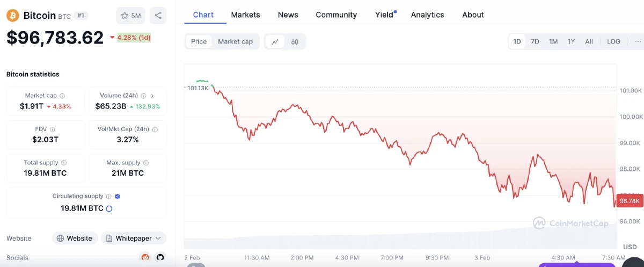Switch to candlestick chart icon

click(x=295, y=41)
